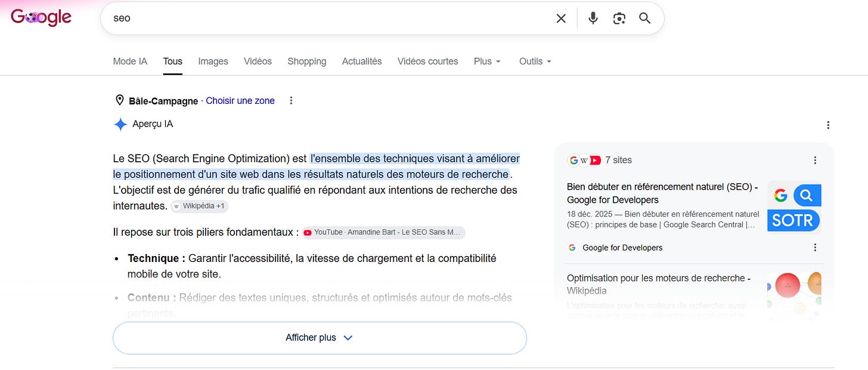The height and width of the screenshot is (370, 868).
Task: Click the Google for Developers source name
Action: [x=622, y=248]
